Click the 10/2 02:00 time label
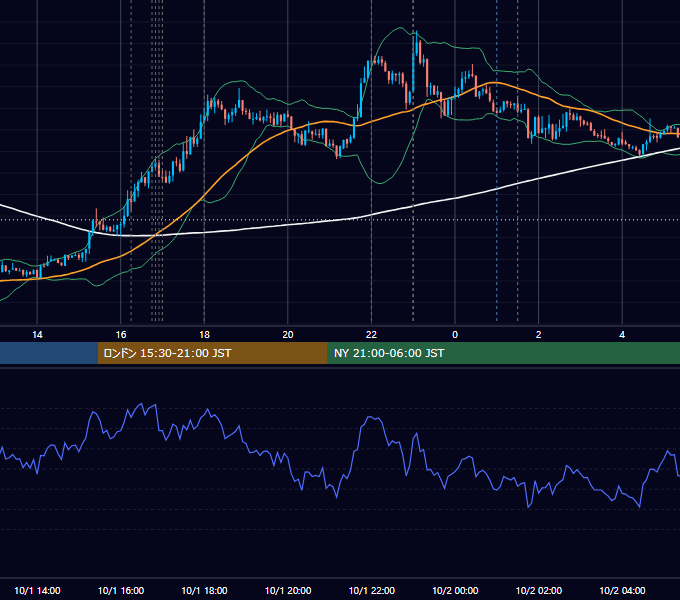The height and width of the screenshot is (600, 680). 539,590
